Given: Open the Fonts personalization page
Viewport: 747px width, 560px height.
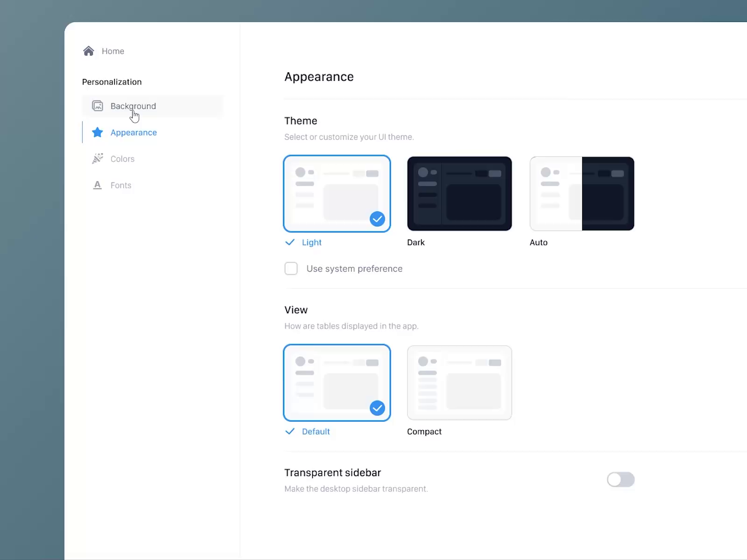Looking at the screenshot, I should (x=120, y=185).
